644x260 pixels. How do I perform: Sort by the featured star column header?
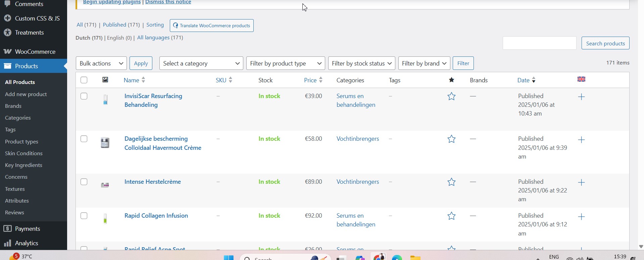(452, 80)
